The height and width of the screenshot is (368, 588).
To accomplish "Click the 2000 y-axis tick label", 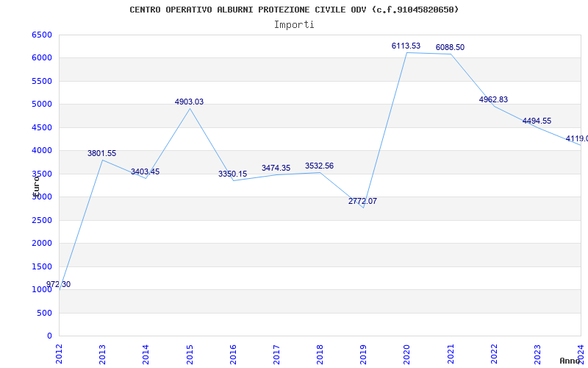I will coord(42,243).
